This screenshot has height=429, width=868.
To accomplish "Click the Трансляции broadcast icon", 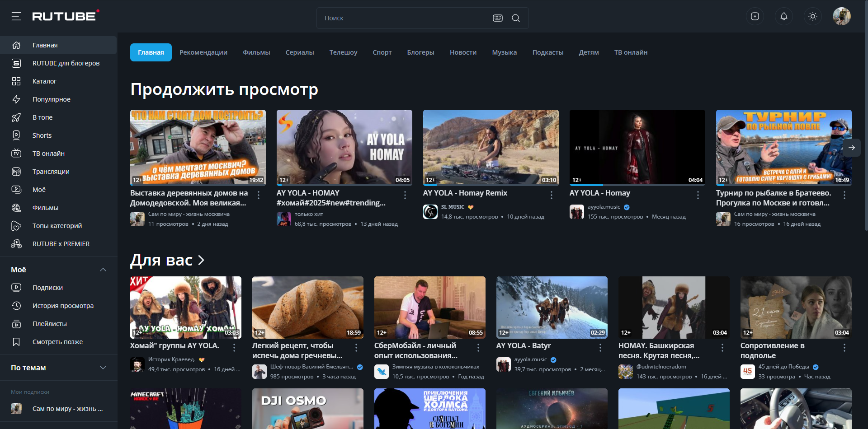I will click(16, 171).
